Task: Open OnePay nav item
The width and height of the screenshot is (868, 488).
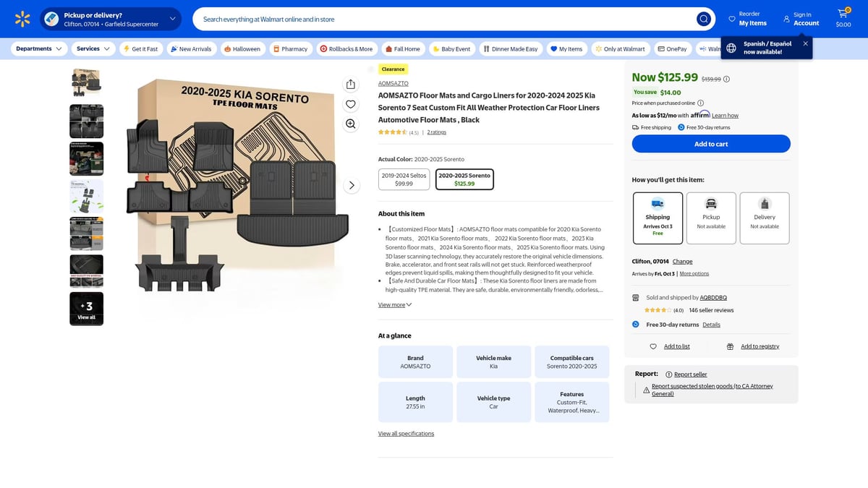Action: pos(673,48)
